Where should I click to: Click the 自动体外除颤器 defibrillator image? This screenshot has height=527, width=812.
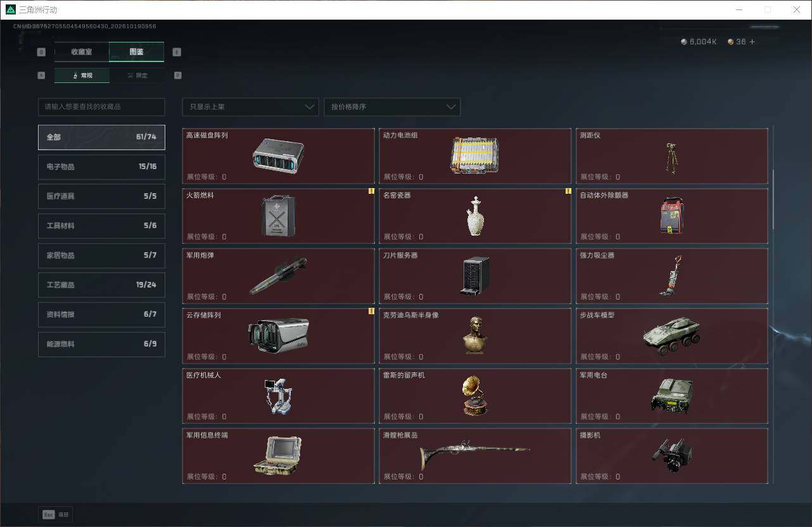[671, 215]
